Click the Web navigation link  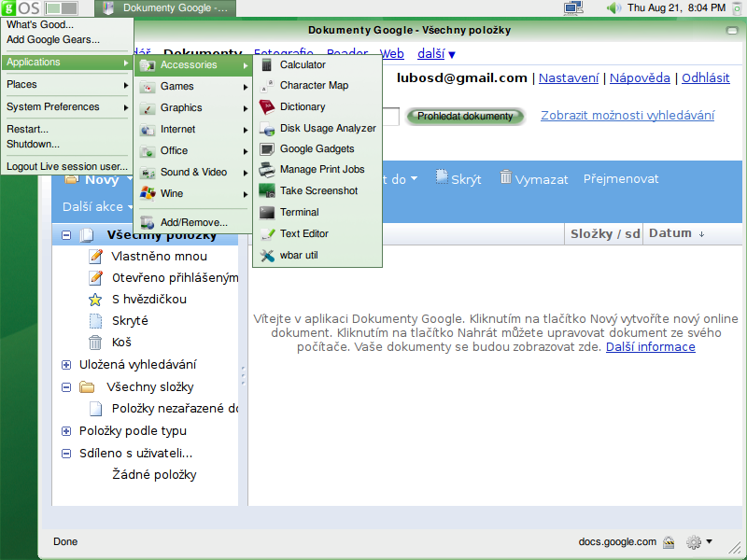pyautogui.click(x=392, y=54)
